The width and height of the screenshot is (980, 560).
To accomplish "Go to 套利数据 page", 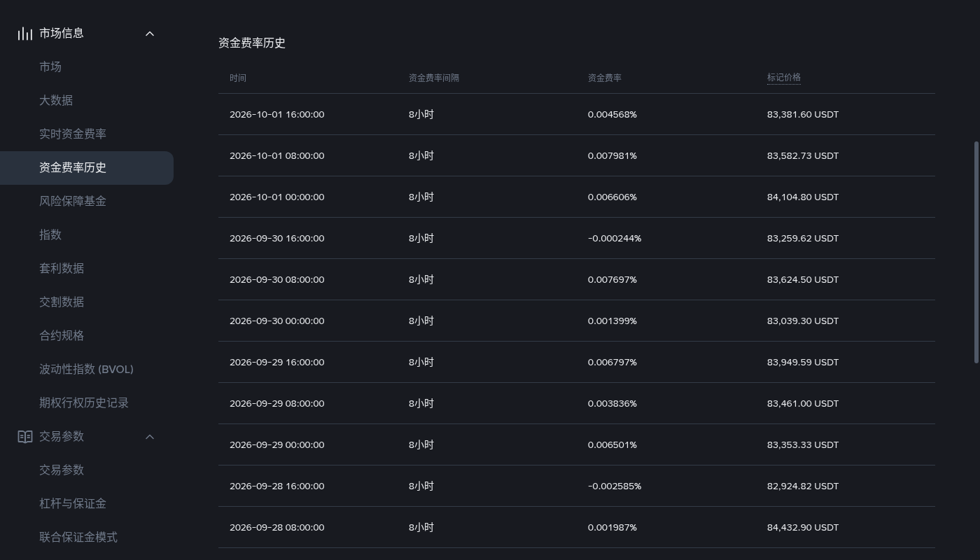I will [62, 269].
